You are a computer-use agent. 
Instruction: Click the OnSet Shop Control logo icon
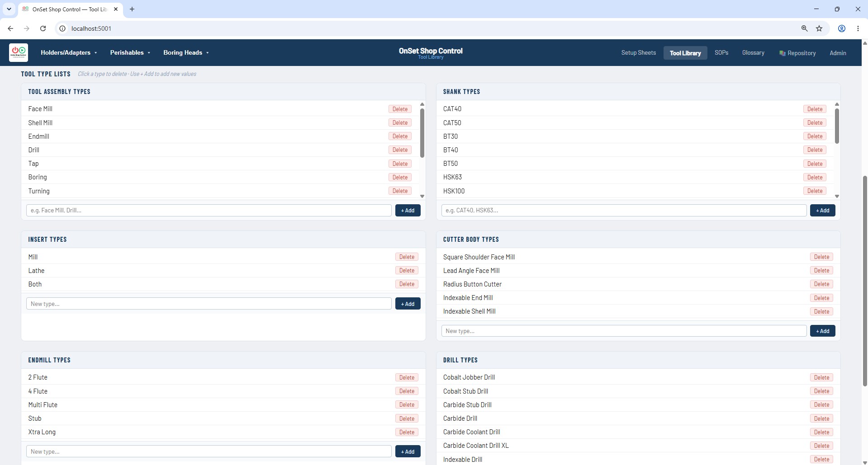tap(19, 52)
